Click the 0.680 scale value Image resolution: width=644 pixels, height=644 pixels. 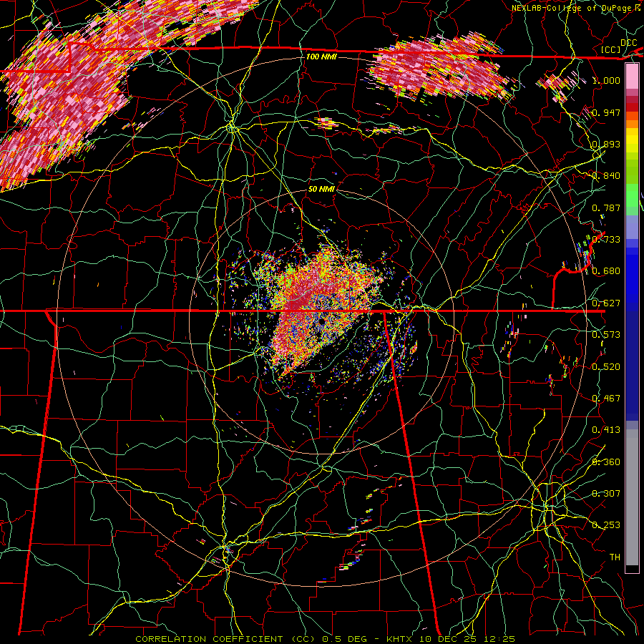pyautogui.click(x=606, y=271)
